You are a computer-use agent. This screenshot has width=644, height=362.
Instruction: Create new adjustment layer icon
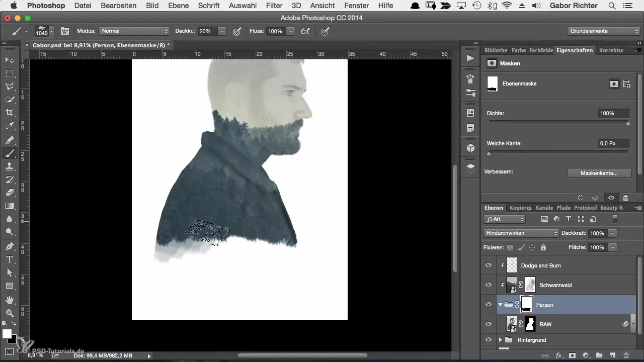586,355
